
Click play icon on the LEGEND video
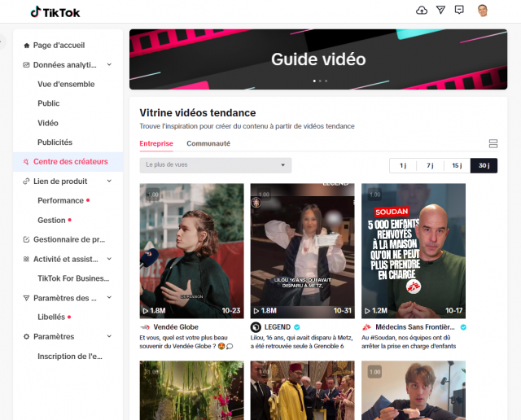point(256,311)
